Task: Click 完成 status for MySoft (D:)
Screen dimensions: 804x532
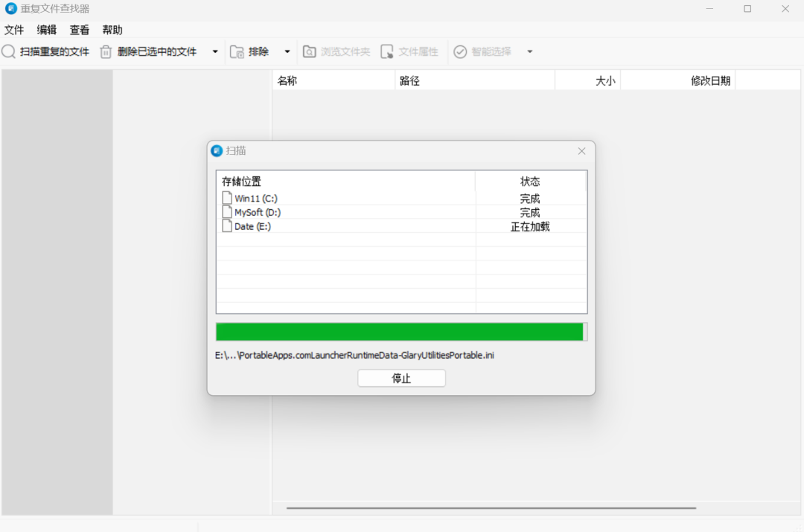Action: coord(530,212)
